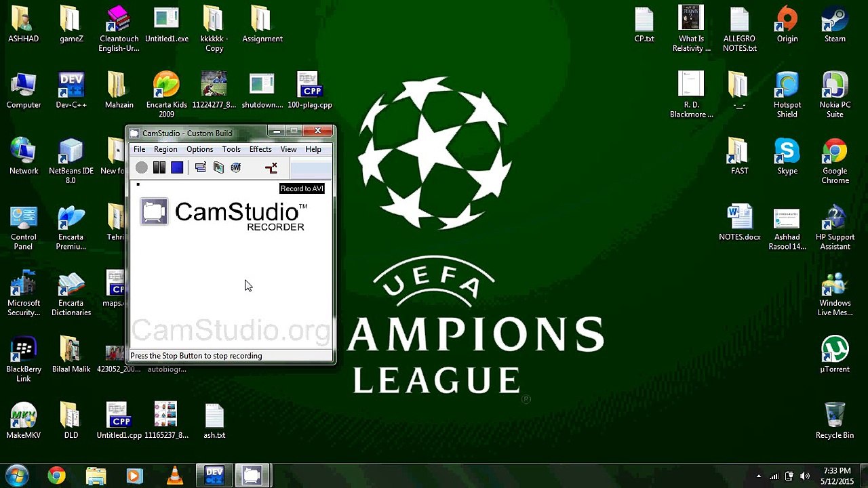
Task: Select the Encarta Dictionaries shortcut
Action: tap(71, 293)
